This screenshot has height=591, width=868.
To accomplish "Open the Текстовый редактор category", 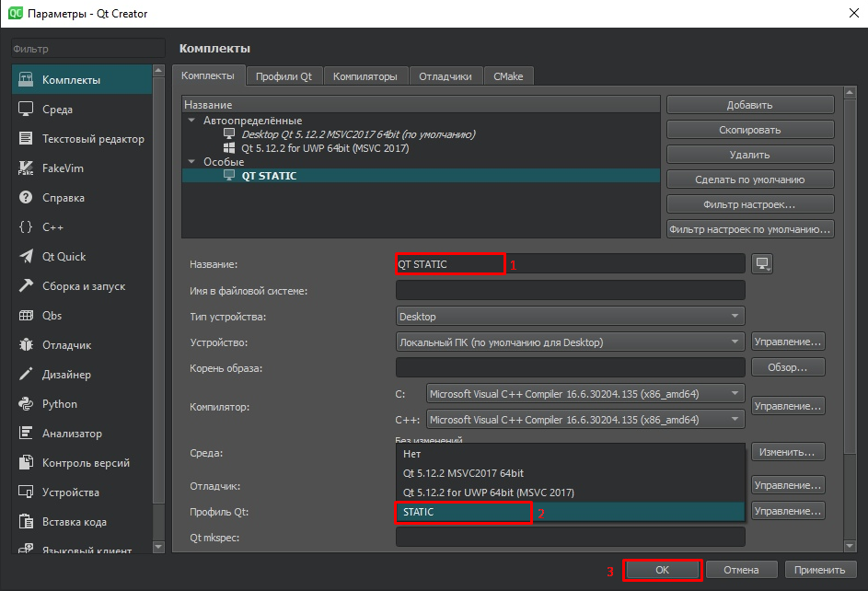I will (82, 138).
